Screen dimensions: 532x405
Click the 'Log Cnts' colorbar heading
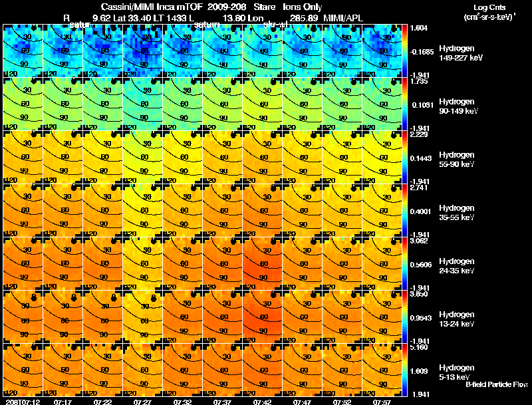pyautogui.click(x=489, y=7)
